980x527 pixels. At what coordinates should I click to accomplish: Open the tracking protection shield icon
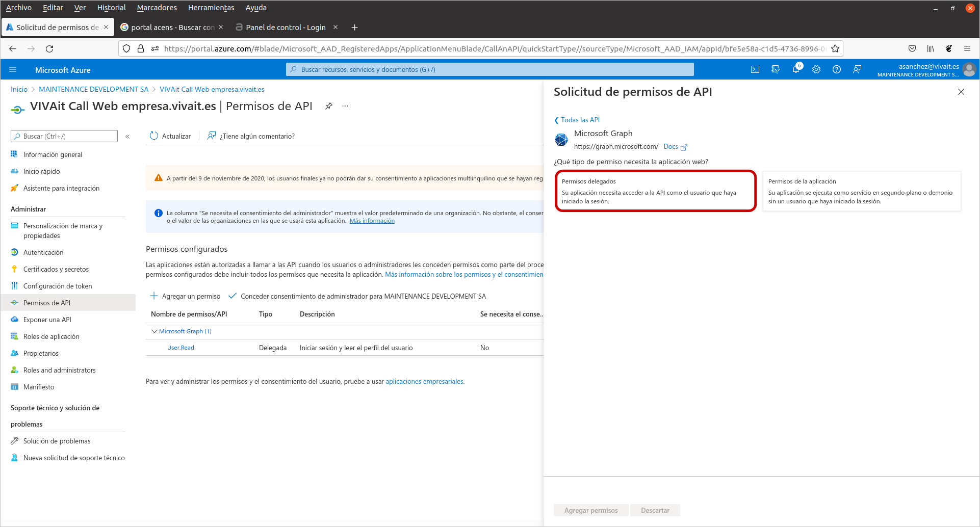(x=126, y=49)
